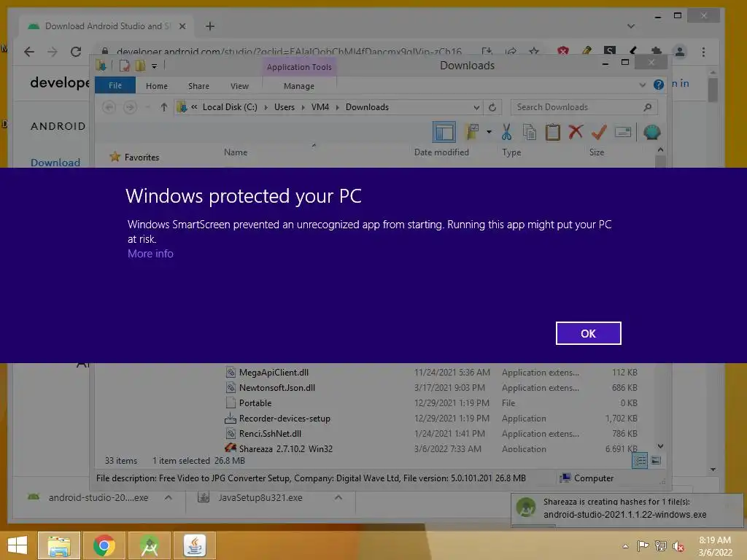
Task: Click the red X Delete icon
Action: point(576,131)
